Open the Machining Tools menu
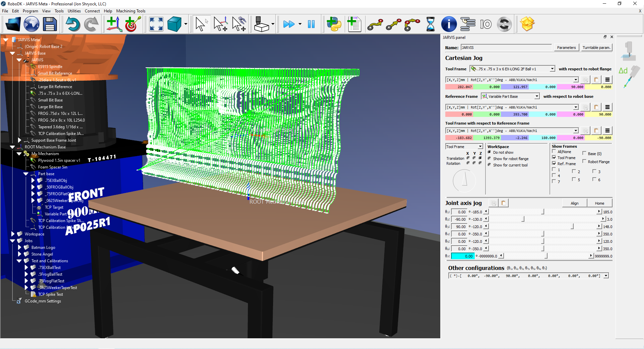 [131, 11]
